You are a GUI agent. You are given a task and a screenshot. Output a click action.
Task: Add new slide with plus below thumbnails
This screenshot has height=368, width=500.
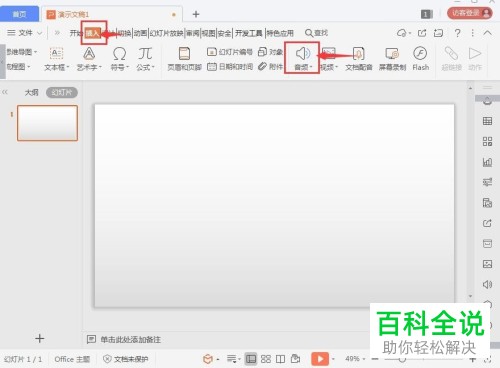click(x=40, y=339)
